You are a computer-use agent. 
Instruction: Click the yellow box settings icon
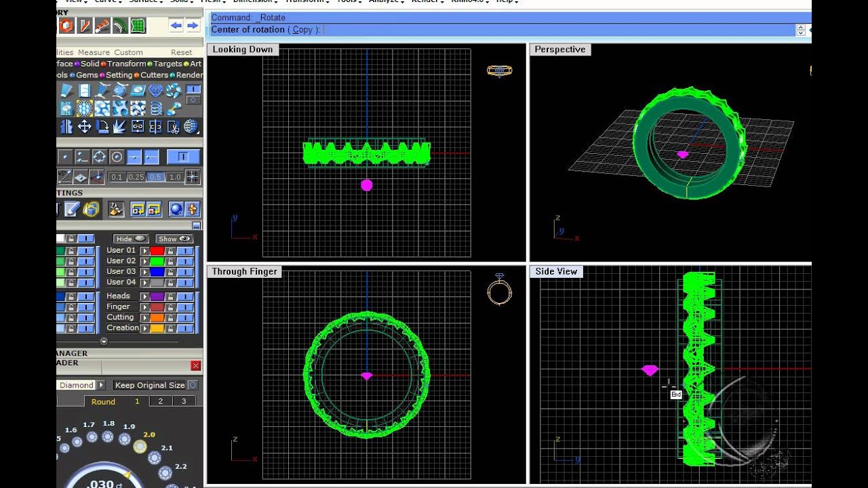click(92, 209)
